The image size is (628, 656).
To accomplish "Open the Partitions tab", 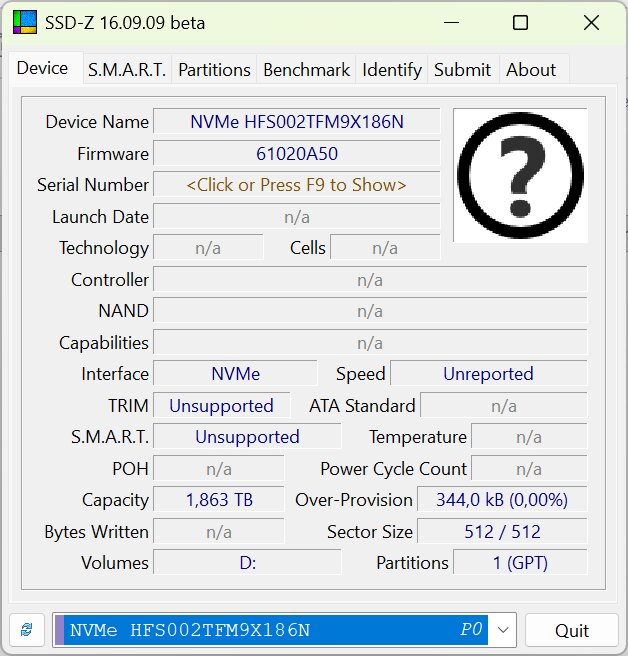I will [214, 70].
